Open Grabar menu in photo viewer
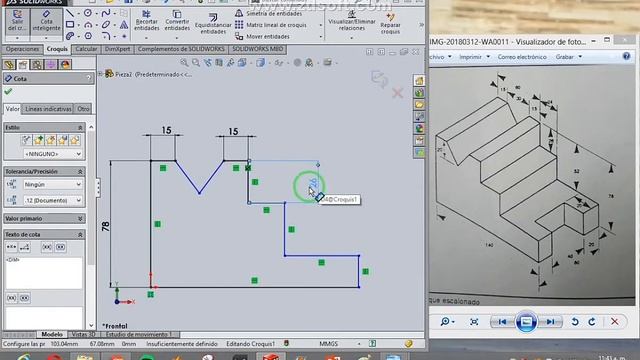Viewport: 640px width, 360px height. pos(569,57)
